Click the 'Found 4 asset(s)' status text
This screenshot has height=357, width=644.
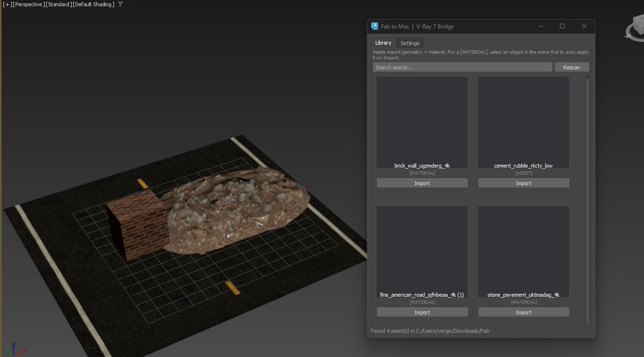pyautogui.click(x=430, y=331)
